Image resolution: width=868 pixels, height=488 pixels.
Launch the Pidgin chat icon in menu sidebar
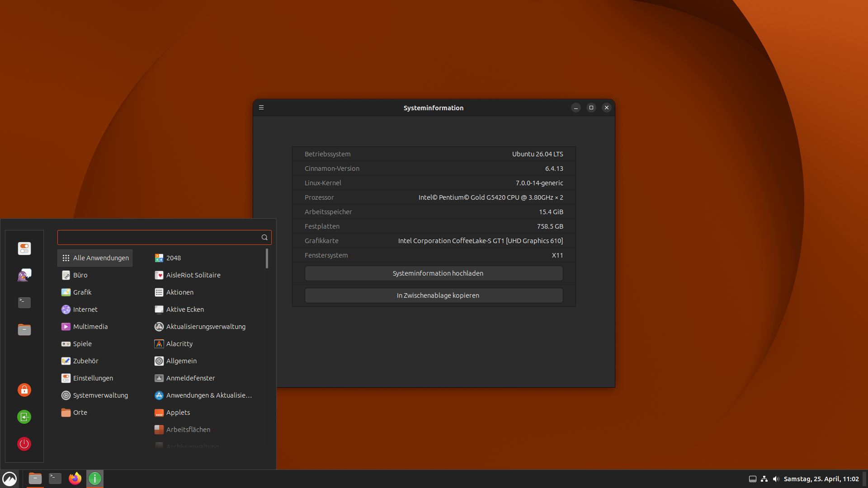pyautogui.click(x=24, y=275)
